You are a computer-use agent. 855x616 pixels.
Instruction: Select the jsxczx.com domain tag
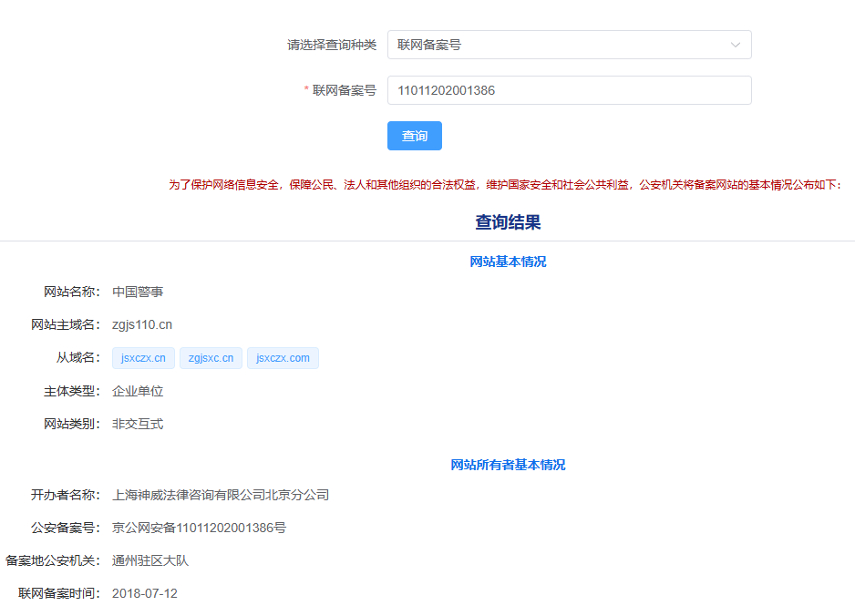[x=283, y=358]
